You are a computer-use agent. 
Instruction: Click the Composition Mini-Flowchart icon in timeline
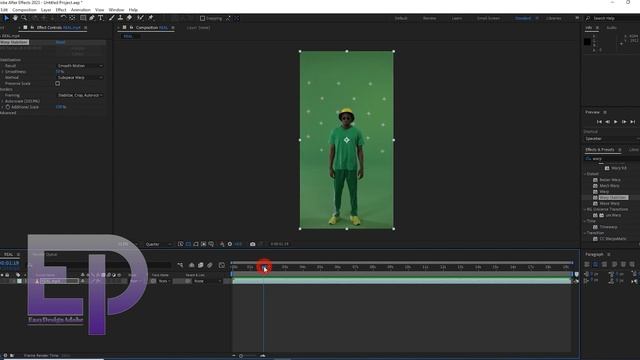[x=180, y=265]
